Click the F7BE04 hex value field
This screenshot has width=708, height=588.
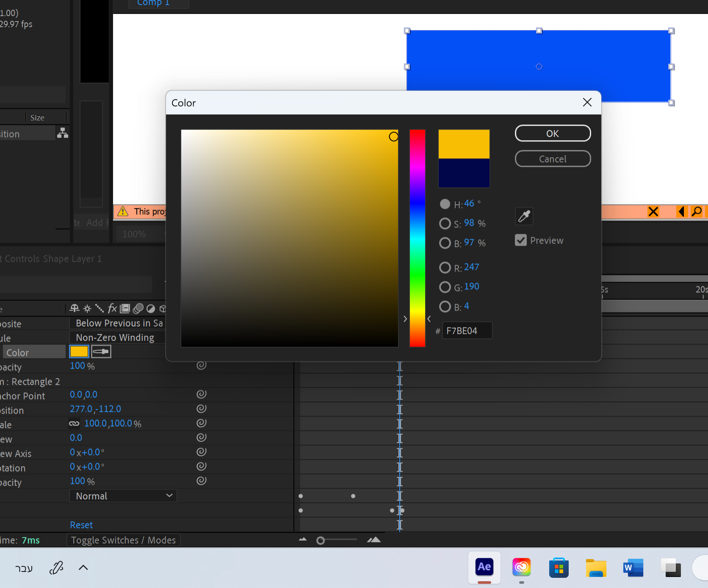(467, 330)
